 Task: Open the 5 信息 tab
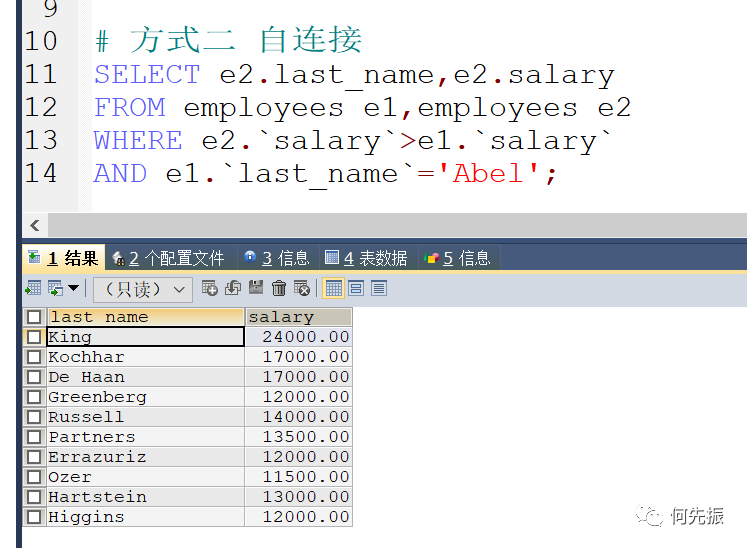[x=459, y=258]
